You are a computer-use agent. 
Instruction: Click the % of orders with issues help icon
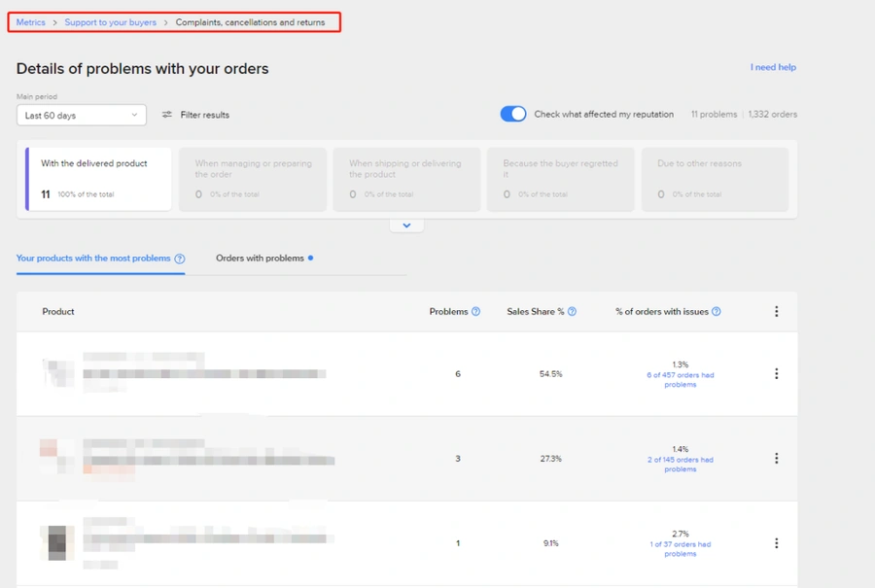pyautogui.click(x=717, y=311)
